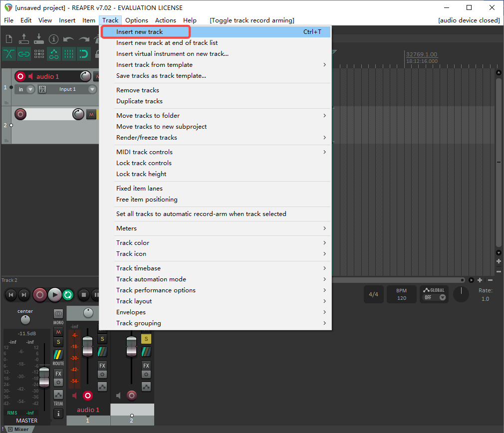Click the Save project download-arrow icon
This screenshot has height=433, width=504.
[x=38, y=39]
